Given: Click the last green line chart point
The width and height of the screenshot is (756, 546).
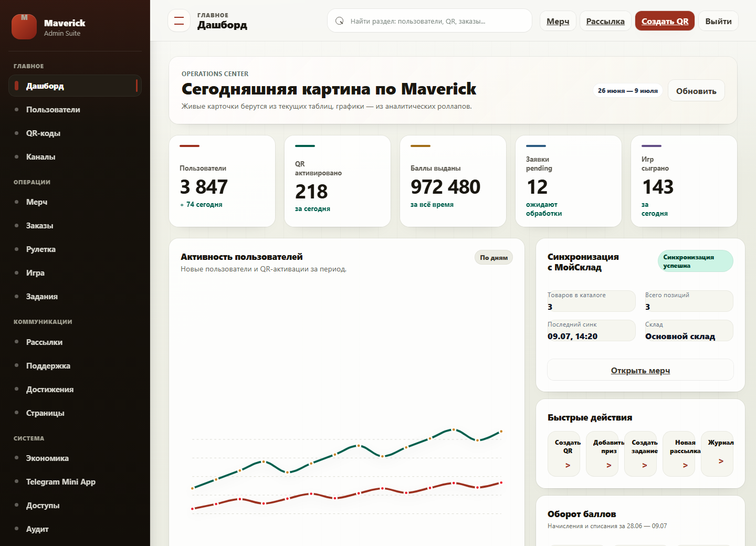Looking at the screenshot, I should 501,431.
